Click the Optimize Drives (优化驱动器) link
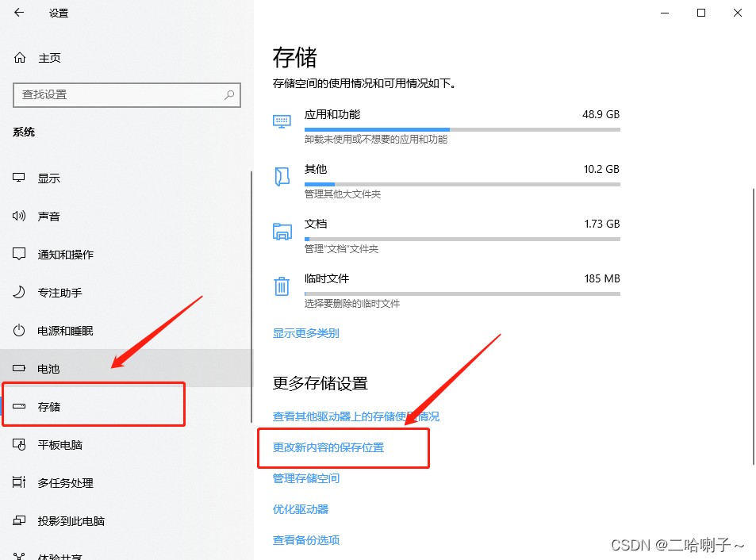Image resolution: width=756 pixels, height=560 pixels. pyautogui.click(x=301, y=509)
